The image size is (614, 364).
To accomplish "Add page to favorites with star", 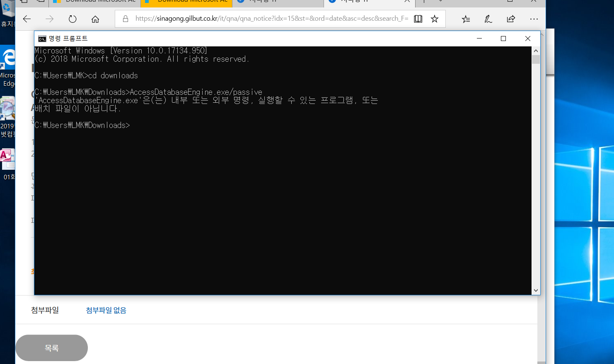I will [x=435, y=19].
